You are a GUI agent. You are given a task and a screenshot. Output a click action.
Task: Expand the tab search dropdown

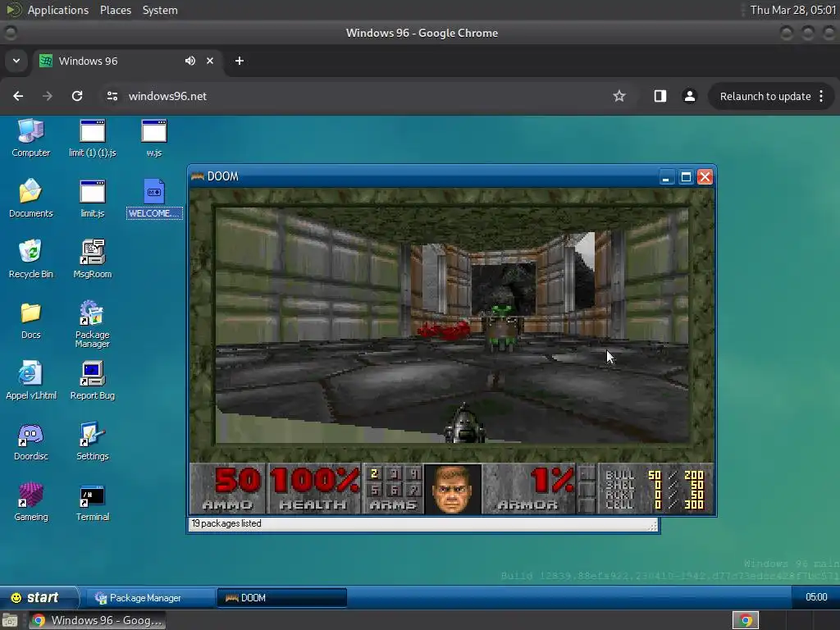pyautogui.click(x=16, y=61)
